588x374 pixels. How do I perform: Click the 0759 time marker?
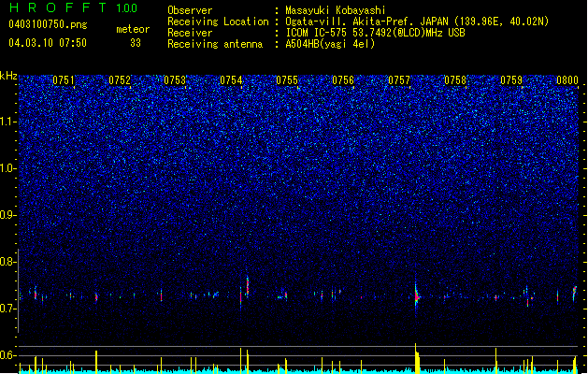click(511, 80)
